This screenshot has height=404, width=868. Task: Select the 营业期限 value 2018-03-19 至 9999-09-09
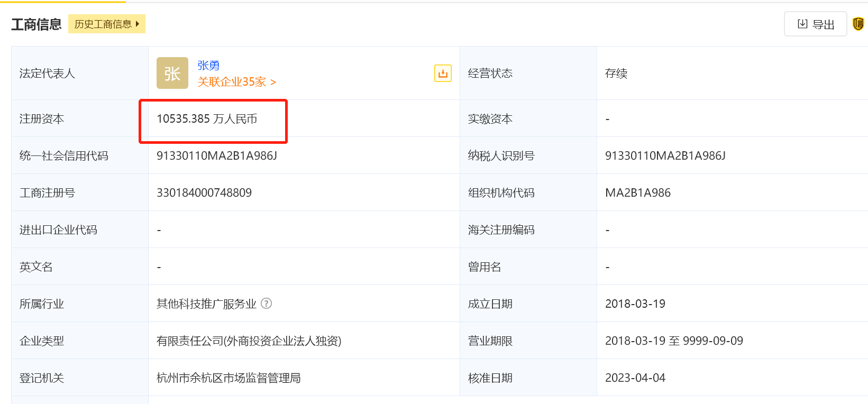(x=674, y=341)
